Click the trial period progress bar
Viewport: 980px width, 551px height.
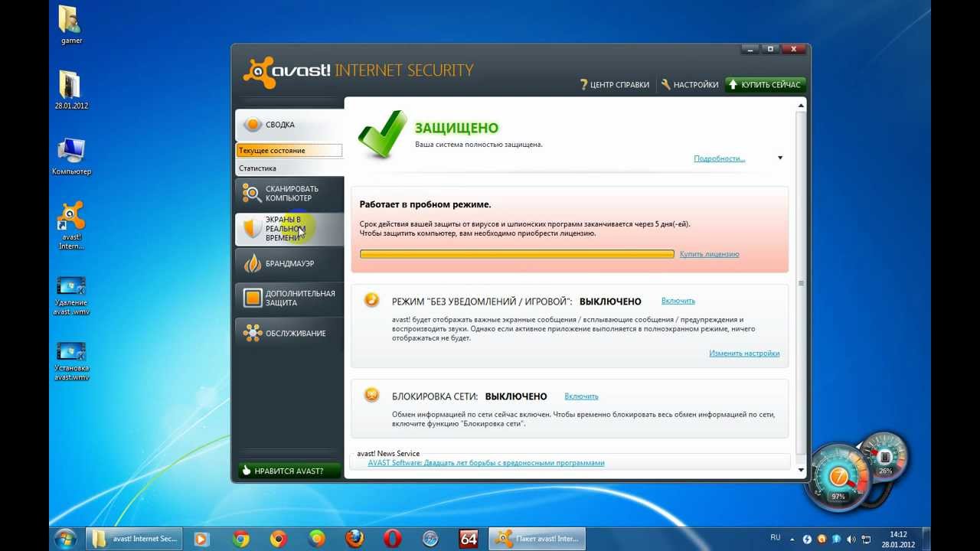click(x=517, y=254)
